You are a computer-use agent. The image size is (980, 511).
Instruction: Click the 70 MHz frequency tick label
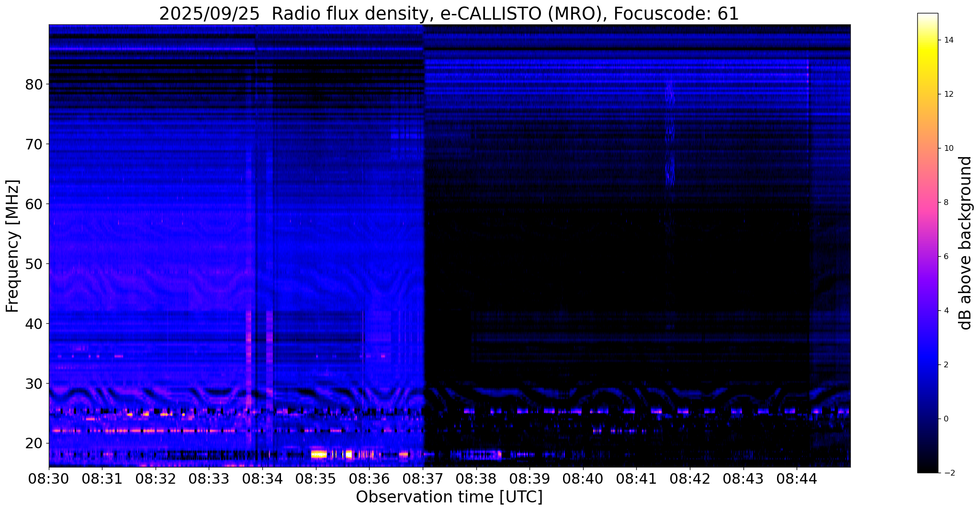click(33, 144)
